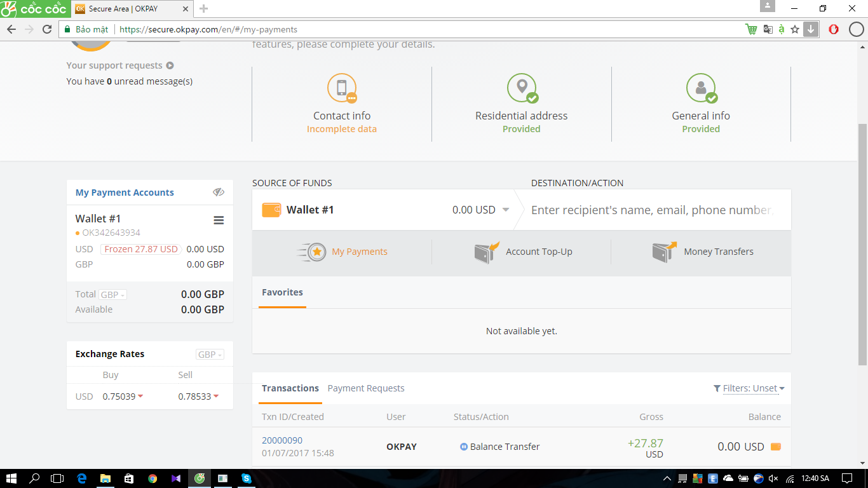Click the Your support requests link
The width and height of the screenshot is (868, 488).
pos(114,65)
